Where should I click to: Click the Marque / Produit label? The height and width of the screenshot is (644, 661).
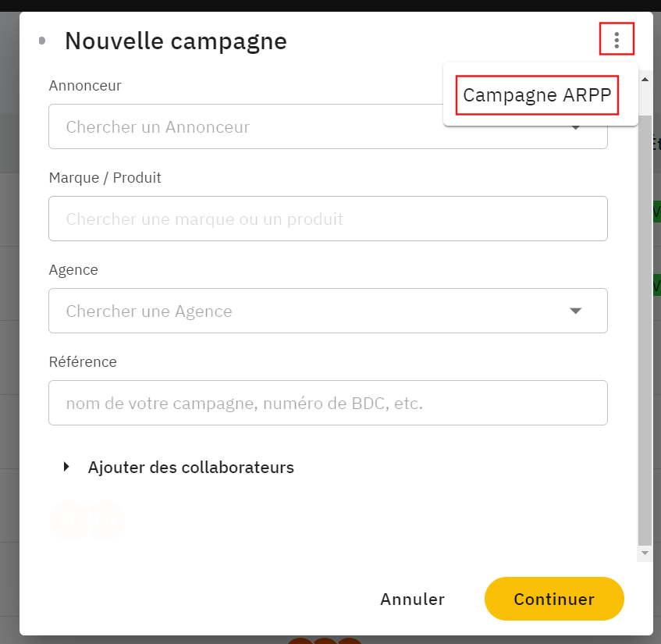point(105,177)
